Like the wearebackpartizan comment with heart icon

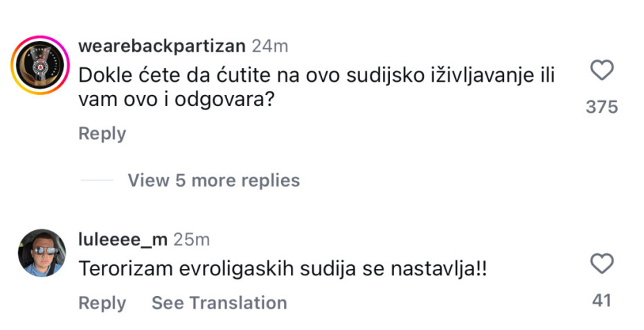click(602, 71)
